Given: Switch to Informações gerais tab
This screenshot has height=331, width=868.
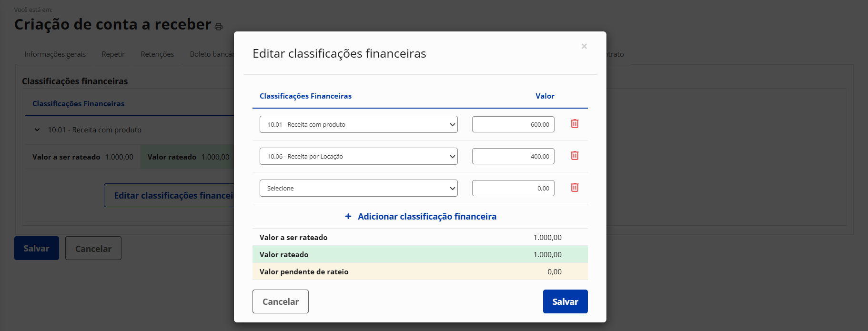Looking at the screenshot, I should tap(55, 54).
